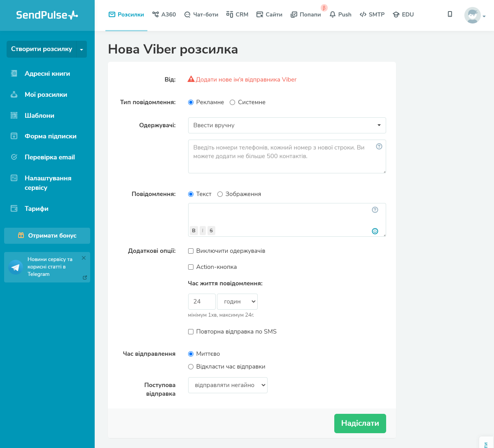Click the mobile phone icon in header
This screenshot has width=494, height=448.
[x=450, y=14]
